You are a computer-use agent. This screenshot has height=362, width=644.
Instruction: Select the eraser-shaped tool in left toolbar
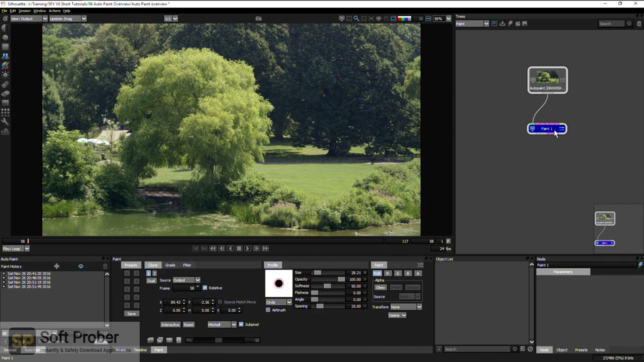point(5,94)
